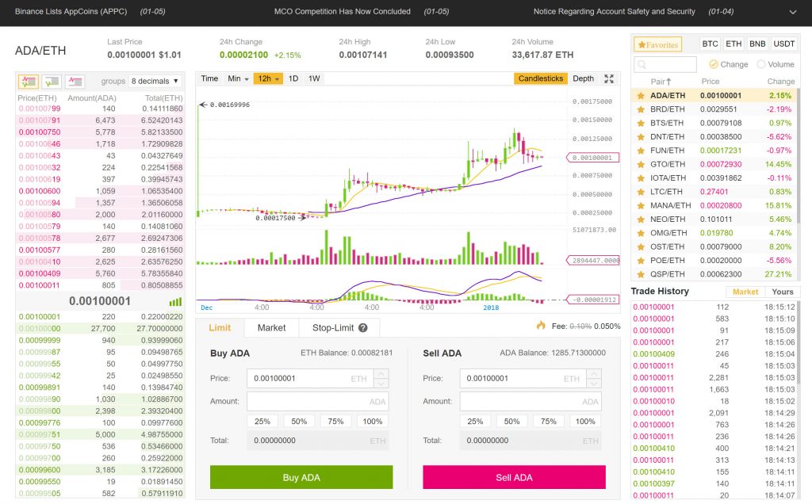This screenshot has width=812, height=504.
Task: Click the star icon next to OMG/ETH
Action: click(641, 233)
